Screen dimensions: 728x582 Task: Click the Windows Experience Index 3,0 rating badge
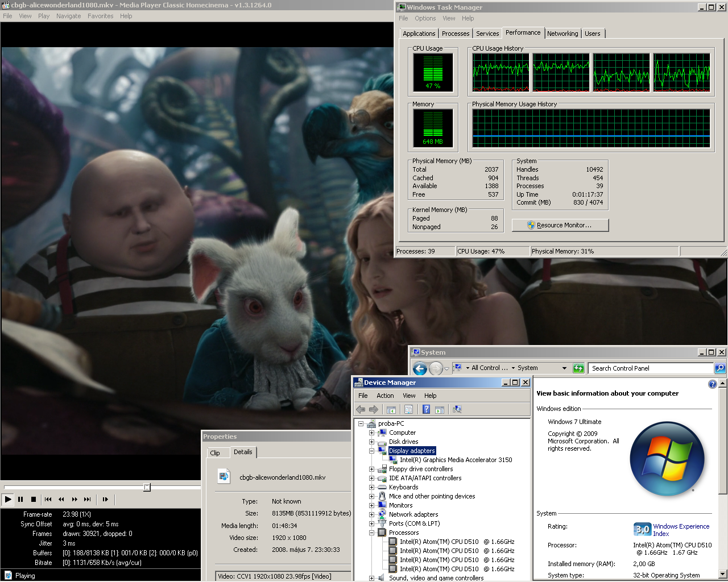tap(642, 530)
